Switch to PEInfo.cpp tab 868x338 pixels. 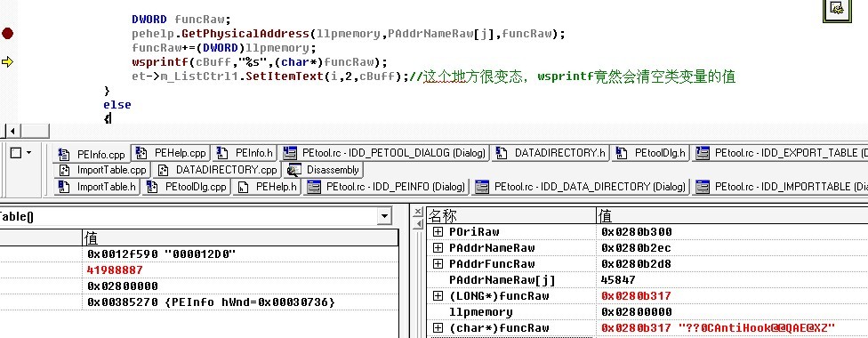pyautogui.click(x=92, y=154)
